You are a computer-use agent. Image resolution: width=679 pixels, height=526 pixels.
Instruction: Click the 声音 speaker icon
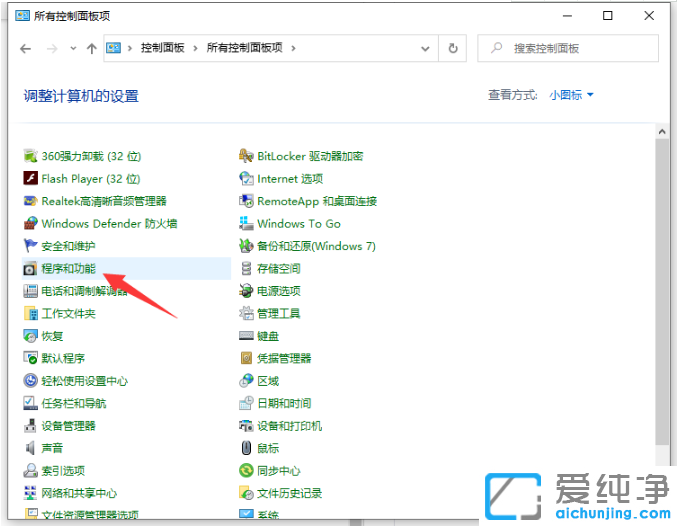point(31,449)
